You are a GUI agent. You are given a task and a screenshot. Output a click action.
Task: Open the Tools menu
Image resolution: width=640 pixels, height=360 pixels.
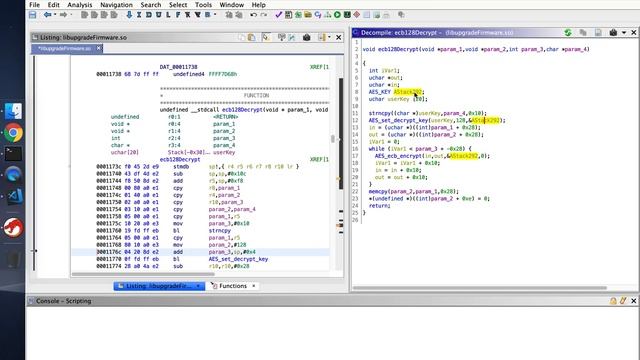[203, 5]
